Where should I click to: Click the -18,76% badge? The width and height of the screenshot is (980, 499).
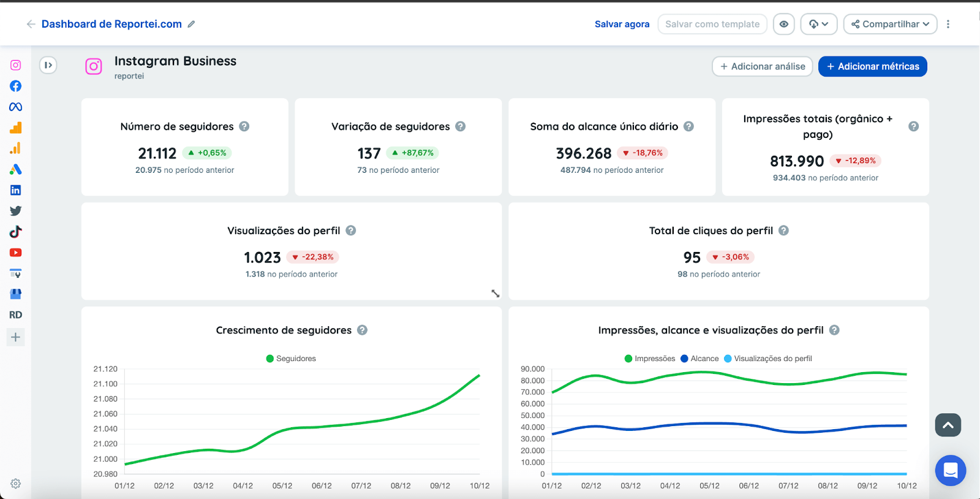pos(643,153)
